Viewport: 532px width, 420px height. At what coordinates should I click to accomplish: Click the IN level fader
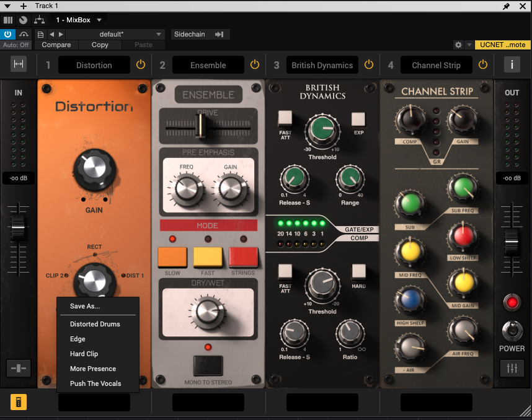18,227
